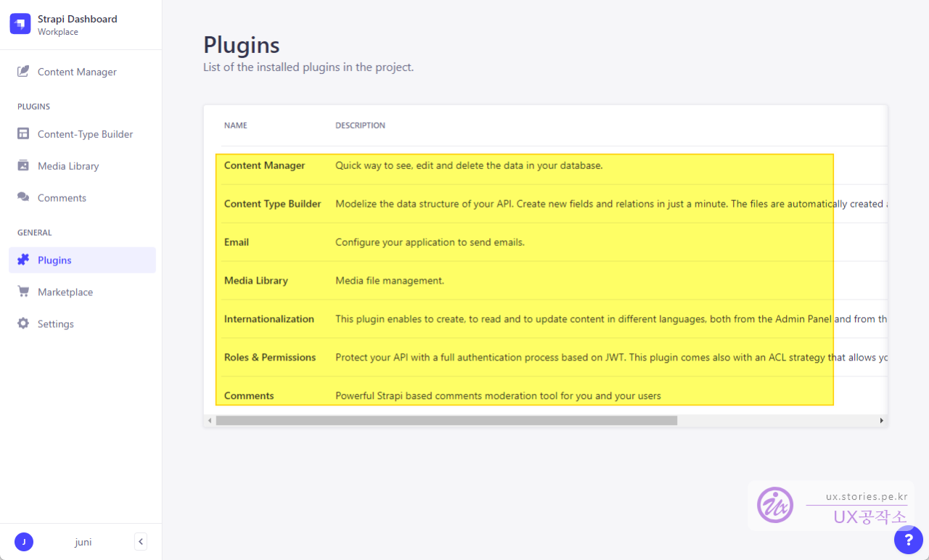Select the Internationalization row name
The width and height of the screenshot is (929, 560).
[x=269, y=319]
